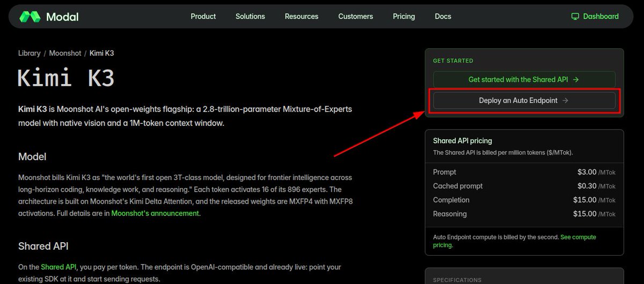Open Moonshot's announcement link

[155, 213]
